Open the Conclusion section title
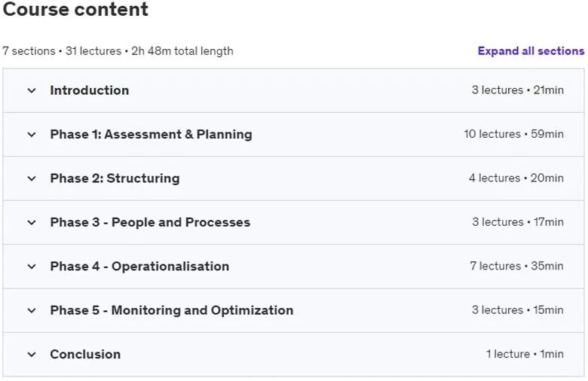588x381 pixels. click(85, 355)
